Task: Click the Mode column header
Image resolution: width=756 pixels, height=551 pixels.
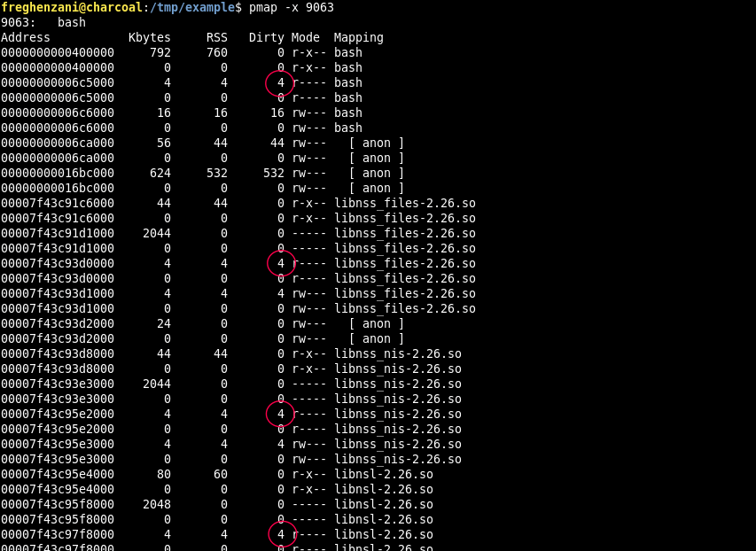Action: click(x=305, y=37)
